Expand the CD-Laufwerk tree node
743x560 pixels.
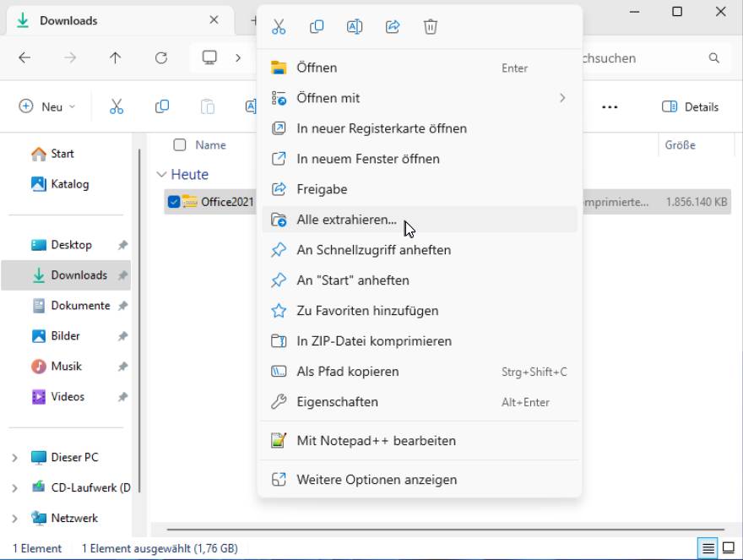[x=14, y=488]
